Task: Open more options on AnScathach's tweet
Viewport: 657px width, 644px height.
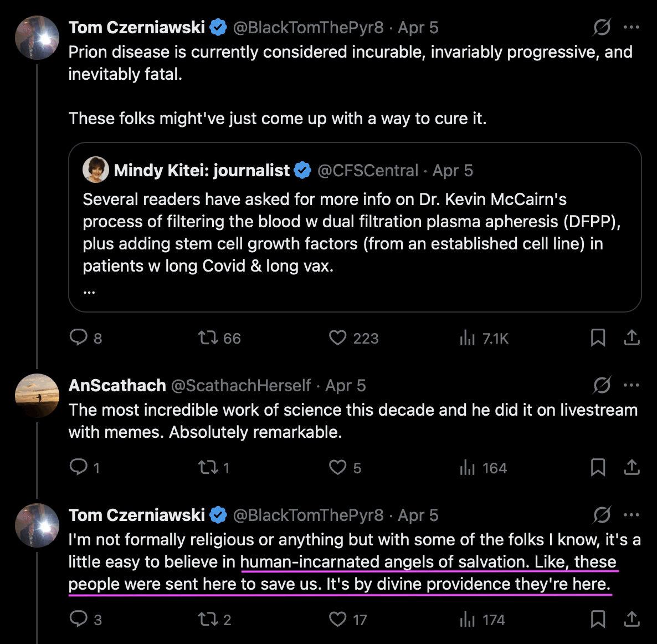Action: point(632,385)
